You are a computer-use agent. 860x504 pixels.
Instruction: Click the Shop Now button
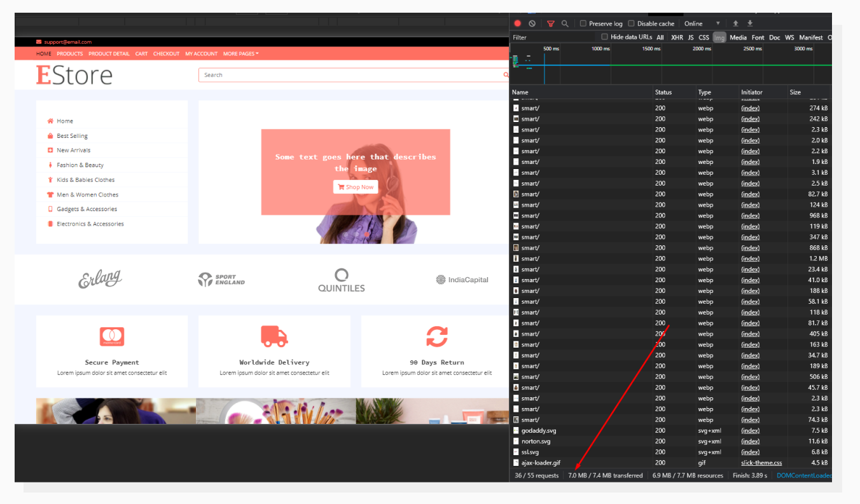click(x=355, y=187)
